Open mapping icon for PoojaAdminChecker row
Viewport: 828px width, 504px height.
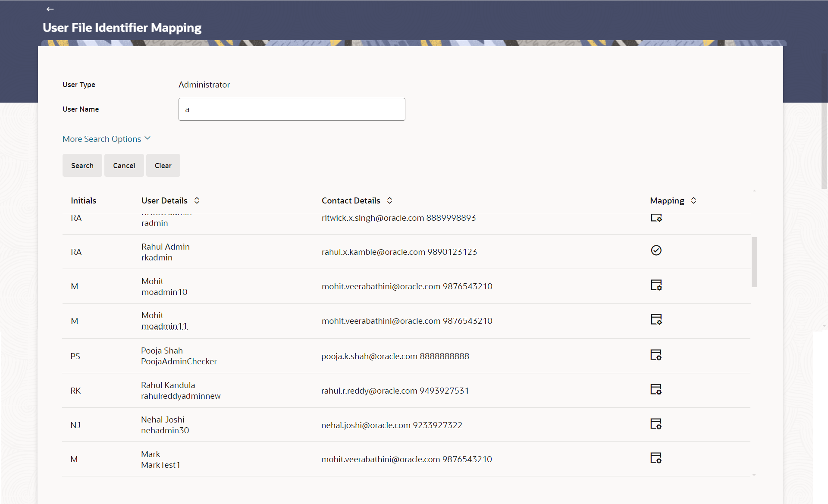click(x=655, y=355)
